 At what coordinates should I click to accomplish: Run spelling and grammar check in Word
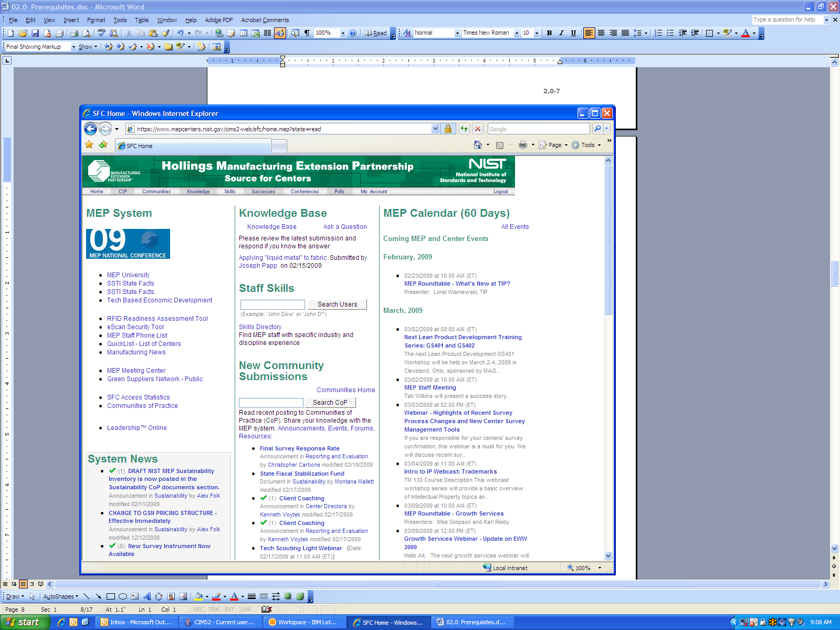coord(102,33)
